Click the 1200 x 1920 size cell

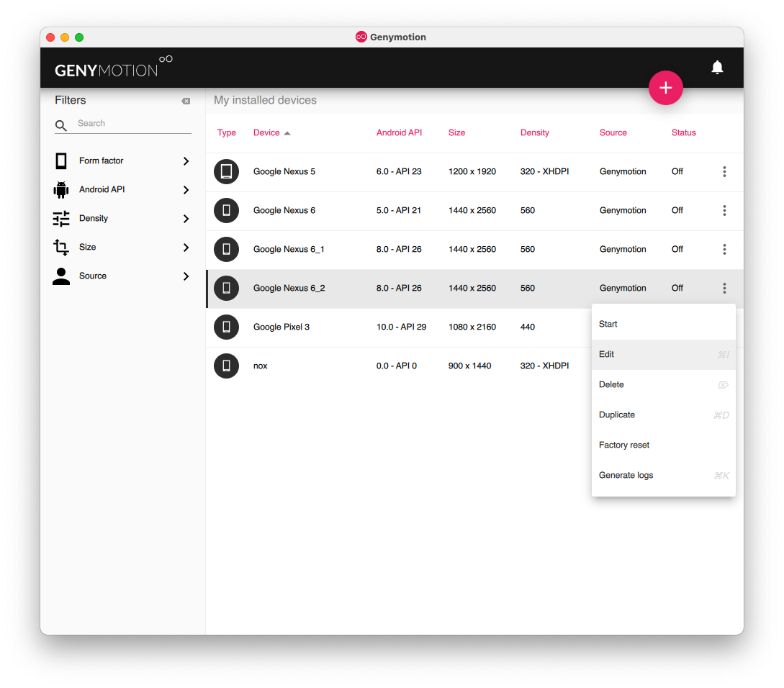pyautogui.click(x=472, y=171)
